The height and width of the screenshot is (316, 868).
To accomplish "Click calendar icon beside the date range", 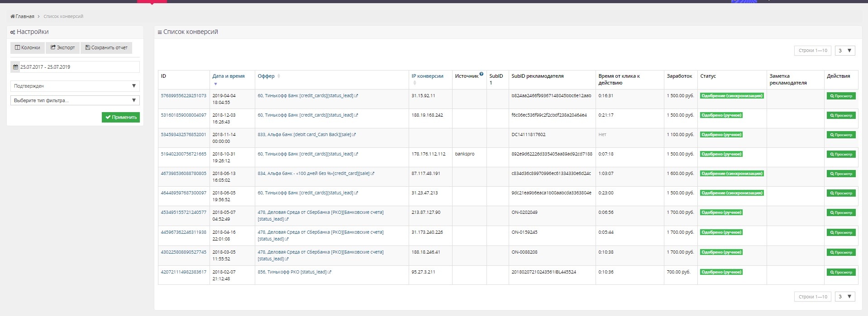I will pos(15,67).
